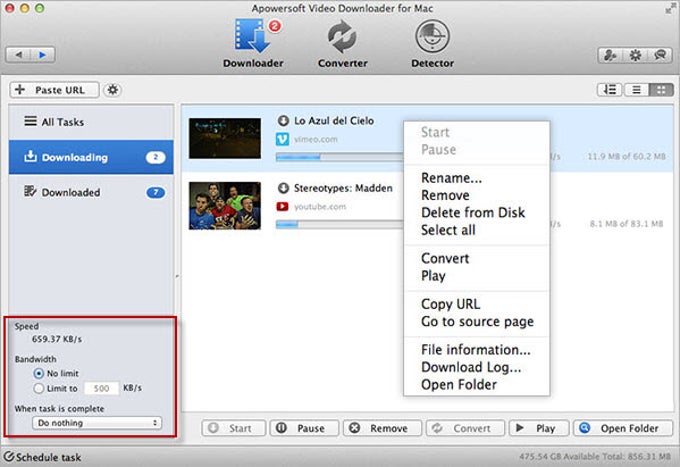The height and width of the screenshot is (467, 680).
Task: Click download status icon of Stereotypes: Madden
Action: pos(283,188)
